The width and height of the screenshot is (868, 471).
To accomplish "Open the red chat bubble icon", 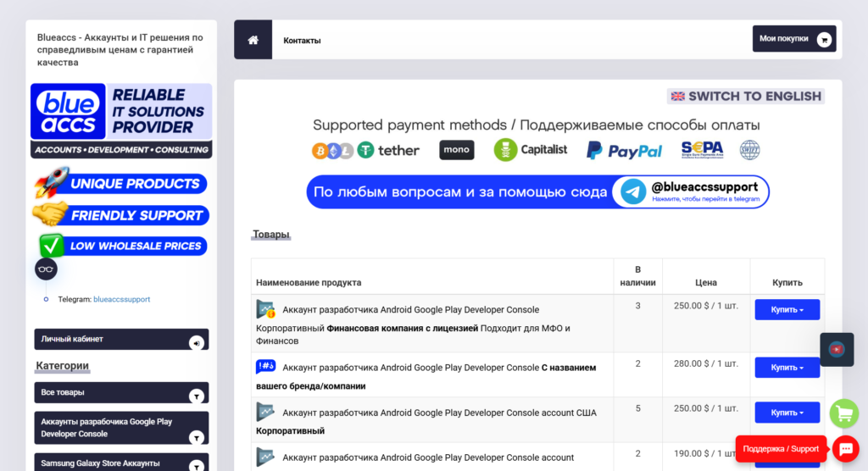I will pyautogui.click(x=846, y=449).
